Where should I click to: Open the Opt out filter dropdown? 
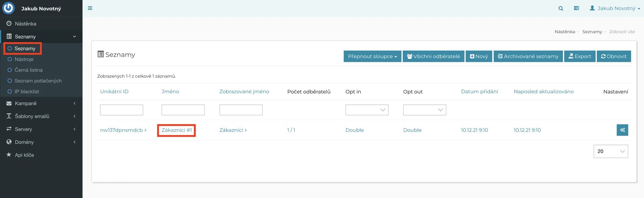tap(424, 110)
